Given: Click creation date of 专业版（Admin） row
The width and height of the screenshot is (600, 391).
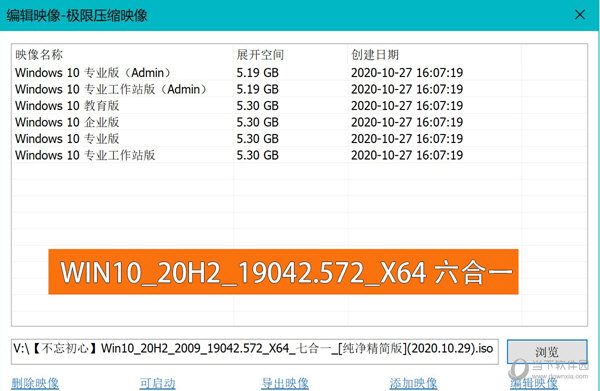Looking at the screenshot, I should tap(407, 72).
